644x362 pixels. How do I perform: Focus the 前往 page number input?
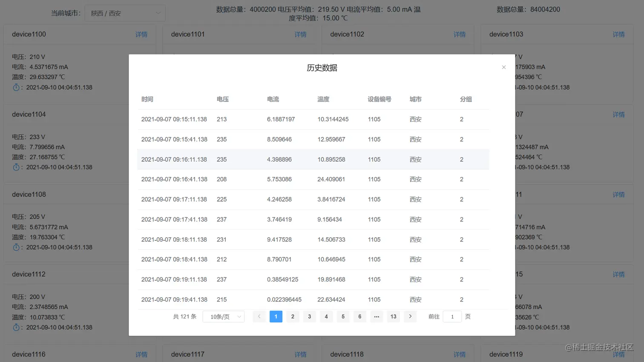pyautogui.click(x=452, y=316)
